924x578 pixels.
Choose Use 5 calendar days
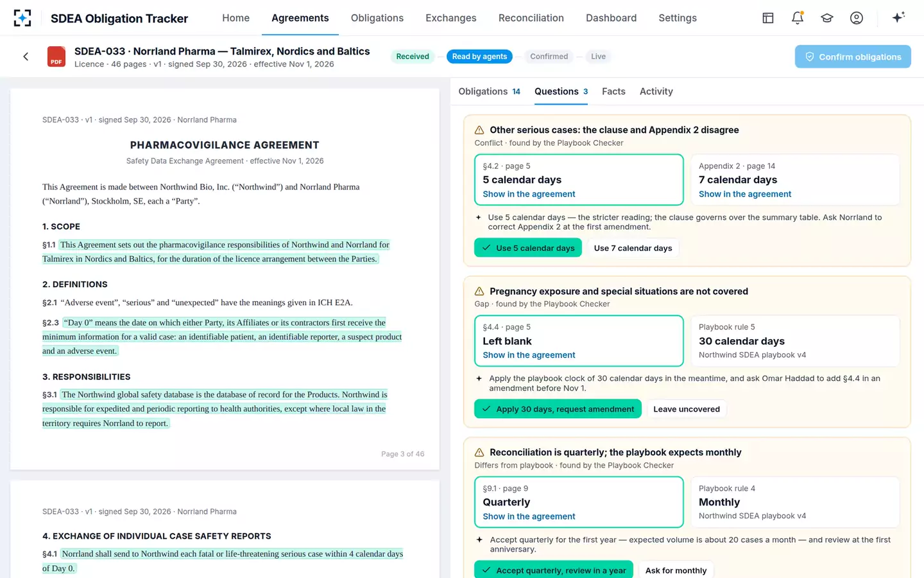528,248
